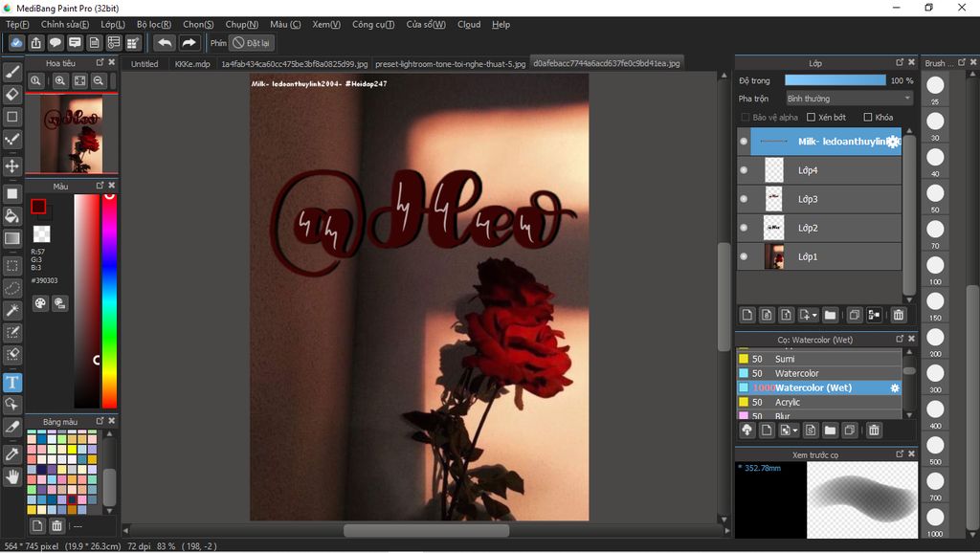Pick the Bucket fill tool

pos(11,216)
